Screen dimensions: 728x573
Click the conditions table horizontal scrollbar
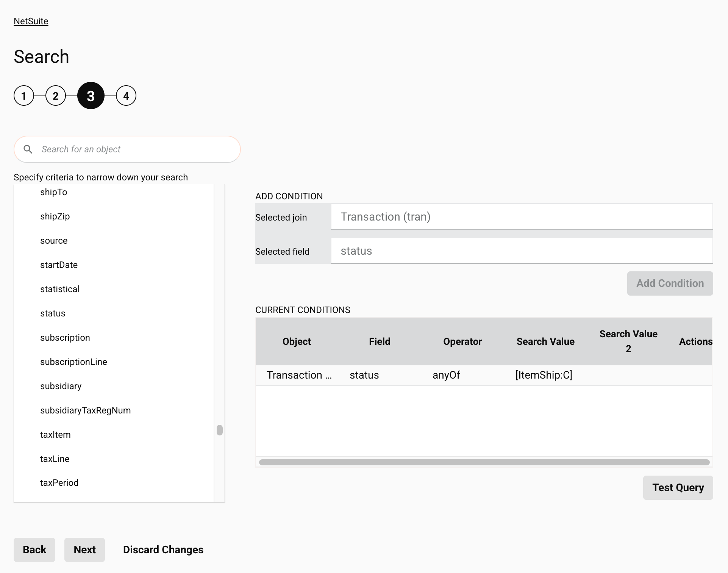(x=484, y=462)
